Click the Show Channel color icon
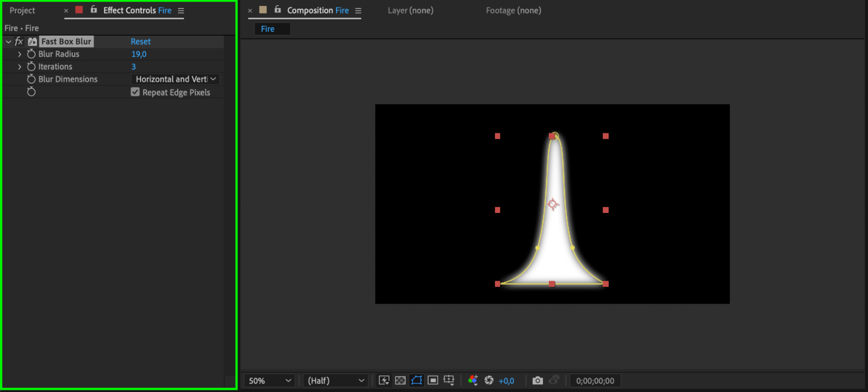Screen dimensions: 868x392 pyautogui.click(x=473, y=381)
